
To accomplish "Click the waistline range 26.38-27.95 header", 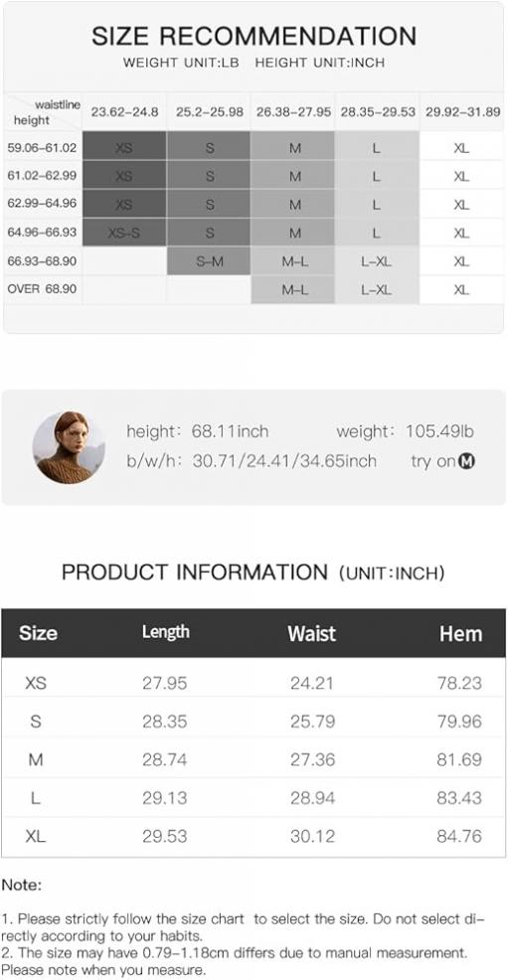I will click(293, 112).
